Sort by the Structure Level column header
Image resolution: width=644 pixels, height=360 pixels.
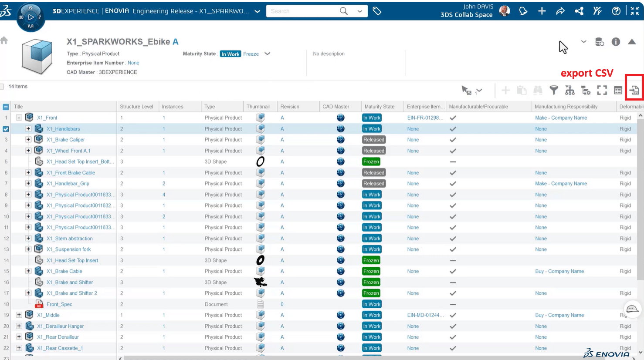[x=137, y=107]
